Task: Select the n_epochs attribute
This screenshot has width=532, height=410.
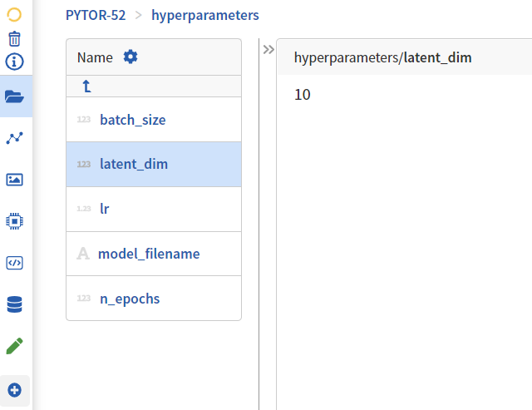Action: coord(129,299)
